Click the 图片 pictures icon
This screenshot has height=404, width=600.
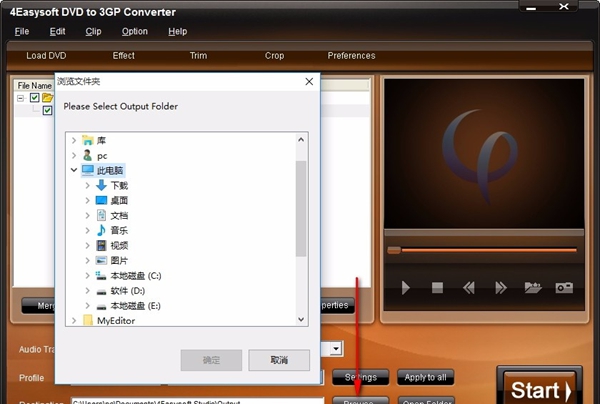click(101, 260)
